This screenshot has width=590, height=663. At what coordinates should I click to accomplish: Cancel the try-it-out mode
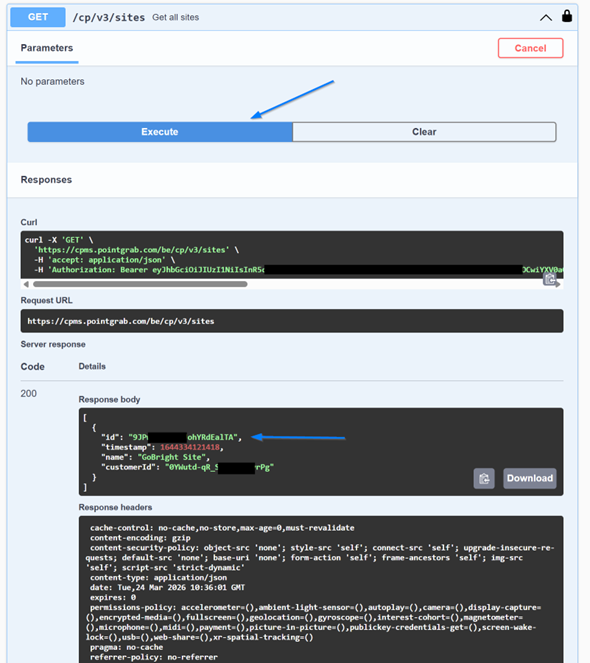pos(530,48)
